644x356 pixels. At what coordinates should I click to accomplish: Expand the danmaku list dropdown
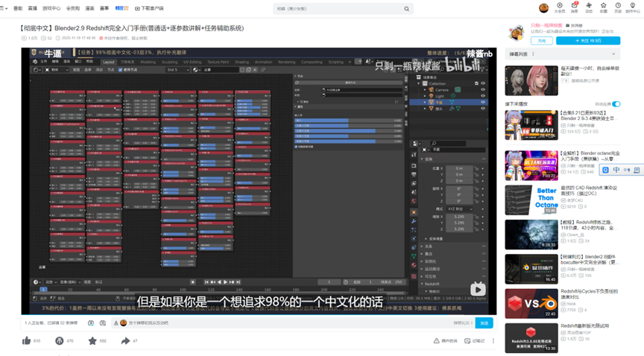[x=613, y=54]
